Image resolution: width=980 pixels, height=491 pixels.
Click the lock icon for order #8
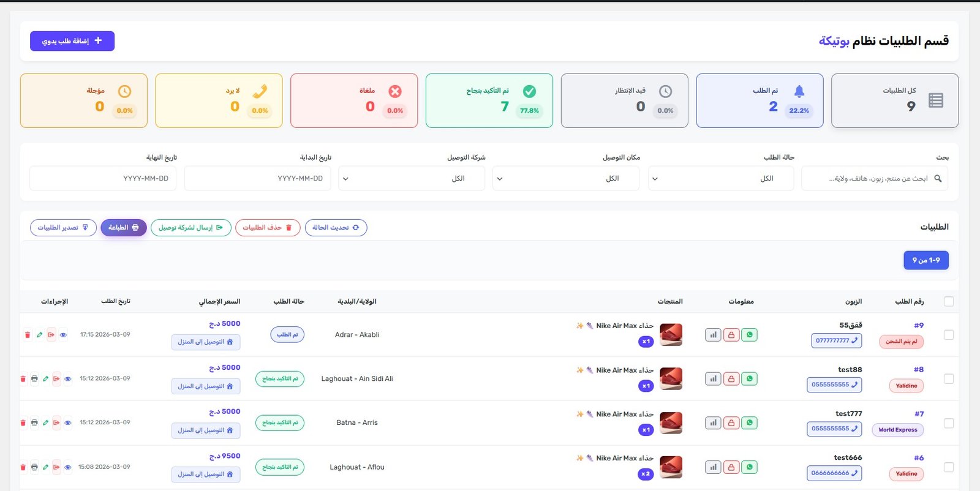(731, 379)
